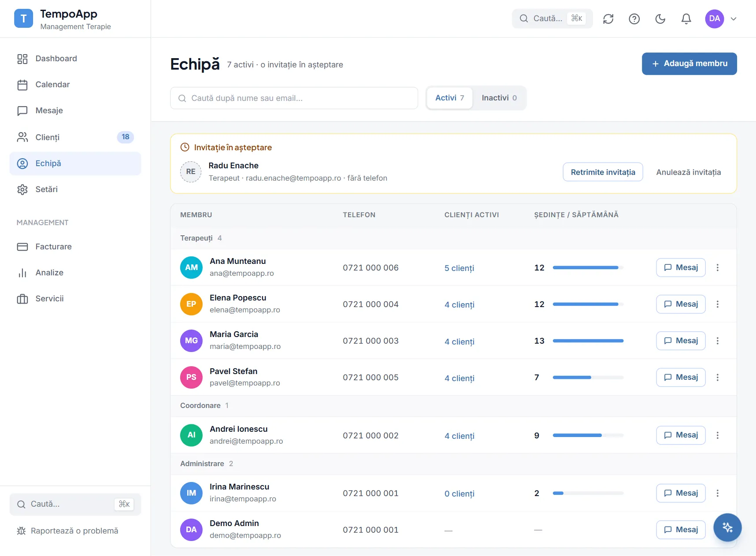Click the EP avatar of Elena Popescu
This screenshot has width=756, height=556.
[191, 304]
